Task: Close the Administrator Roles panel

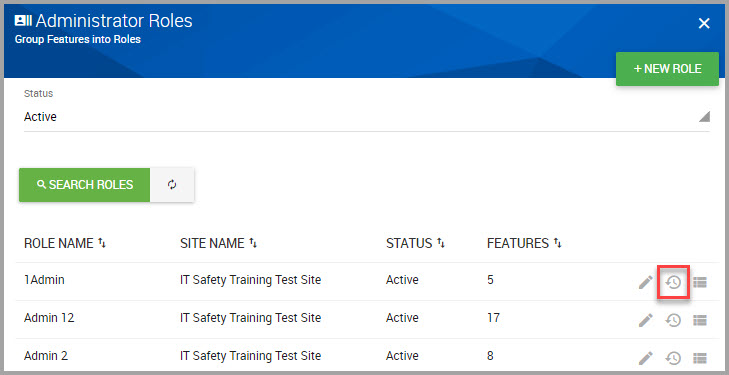Action: (704, 23)
